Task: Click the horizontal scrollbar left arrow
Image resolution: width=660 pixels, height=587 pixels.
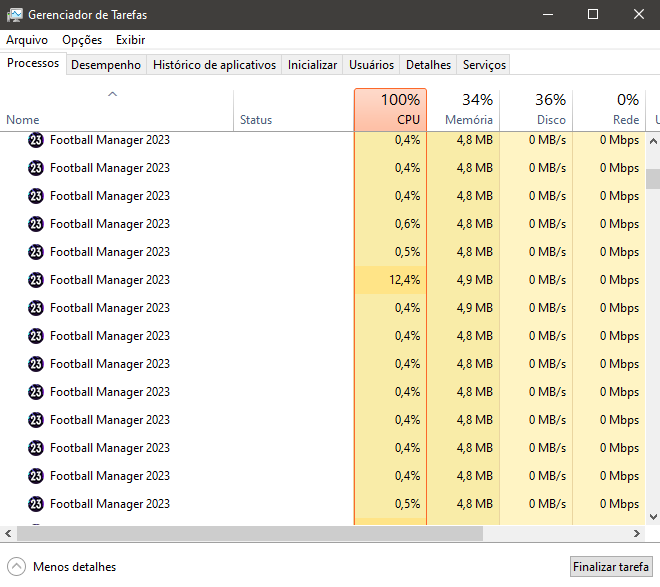Action: 8,534
